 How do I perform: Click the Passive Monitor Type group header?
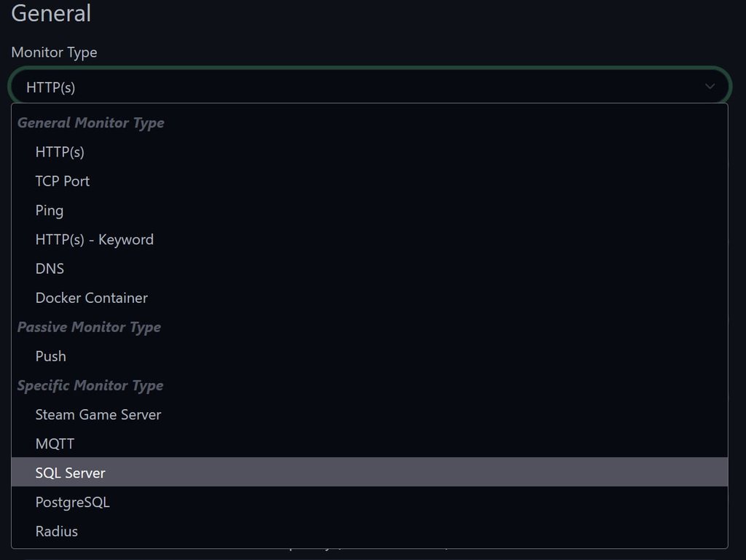click(89, 327)
